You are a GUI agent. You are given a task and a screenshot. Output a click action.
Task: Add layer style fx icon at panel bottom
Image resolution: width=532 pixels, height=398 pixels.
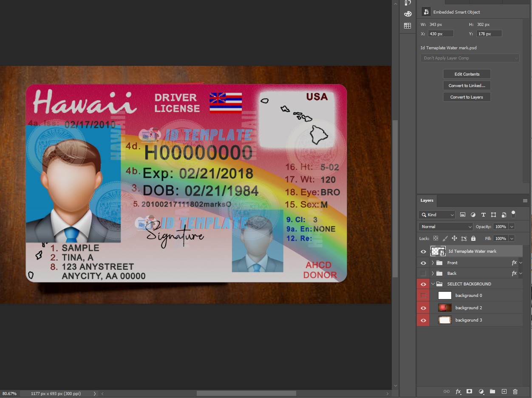(458, 392)
